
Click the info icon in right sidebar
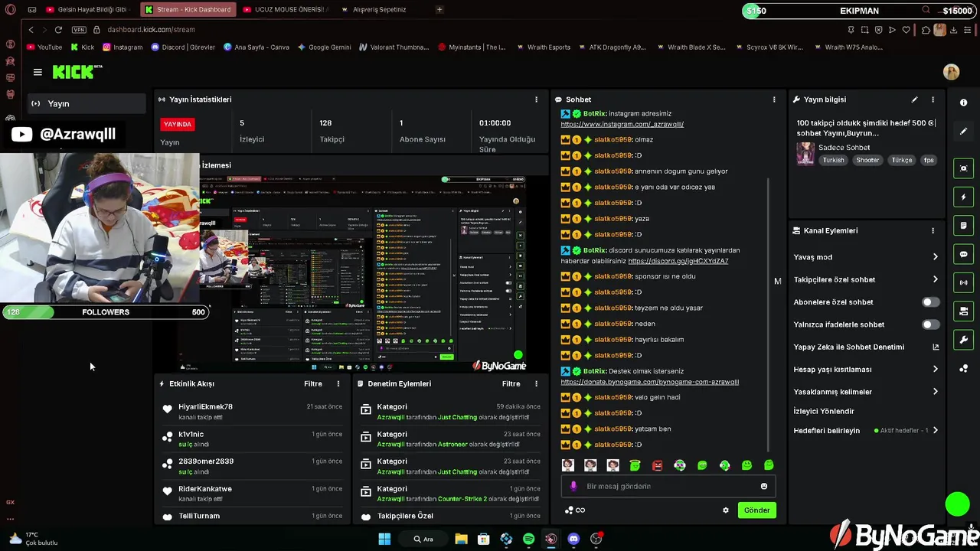pyautogui.click(x=963, y=103)
